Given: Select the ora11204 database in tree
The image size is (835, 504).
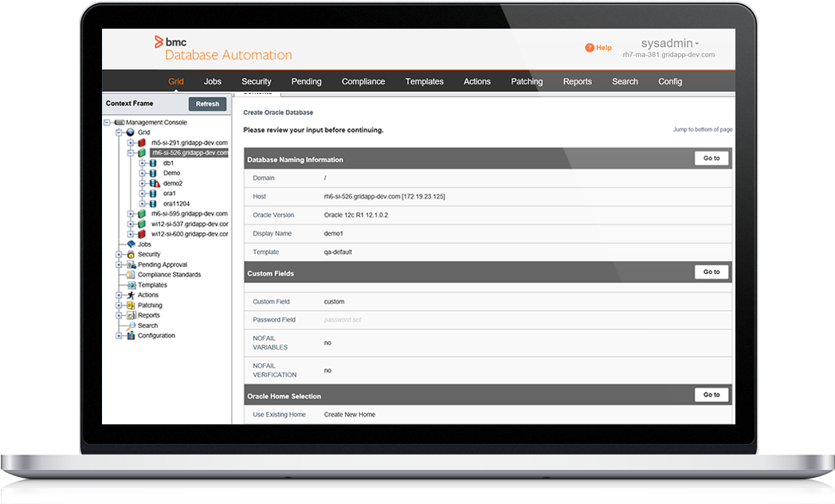Looking at the screenshot, I should [x=176, y=204].
